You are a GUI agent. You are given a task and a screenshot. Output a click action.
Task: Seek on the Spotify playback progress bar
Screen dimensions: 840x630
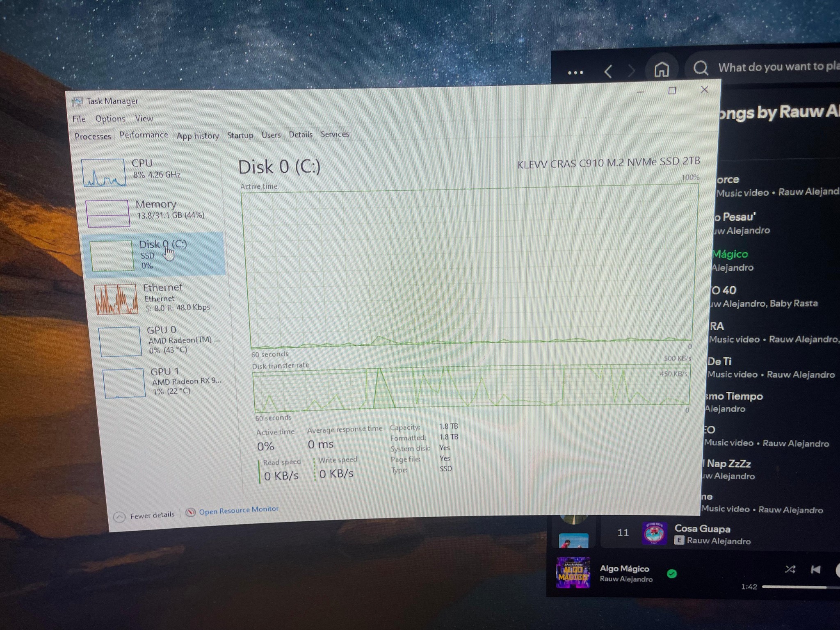pyautogui.click(x=801, y=587)
